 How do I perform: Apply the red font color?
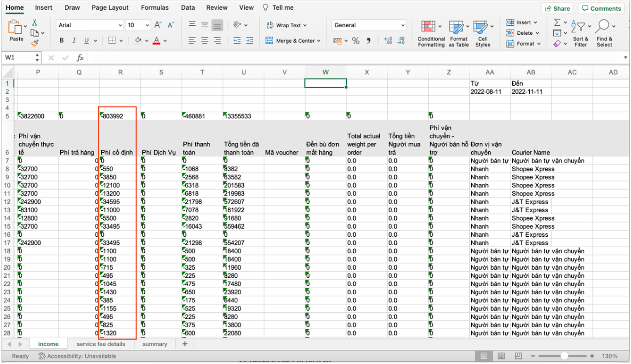coord(157,40)
